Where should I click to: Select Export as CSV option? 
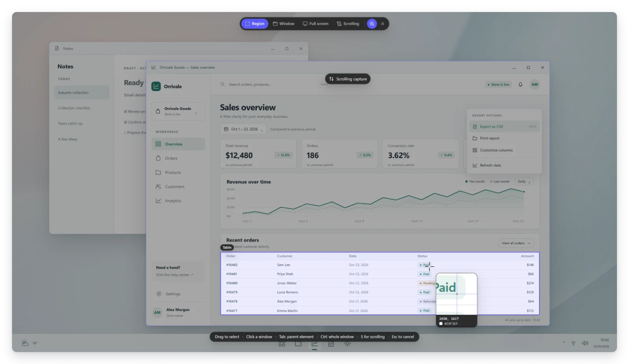click(504, 126)
